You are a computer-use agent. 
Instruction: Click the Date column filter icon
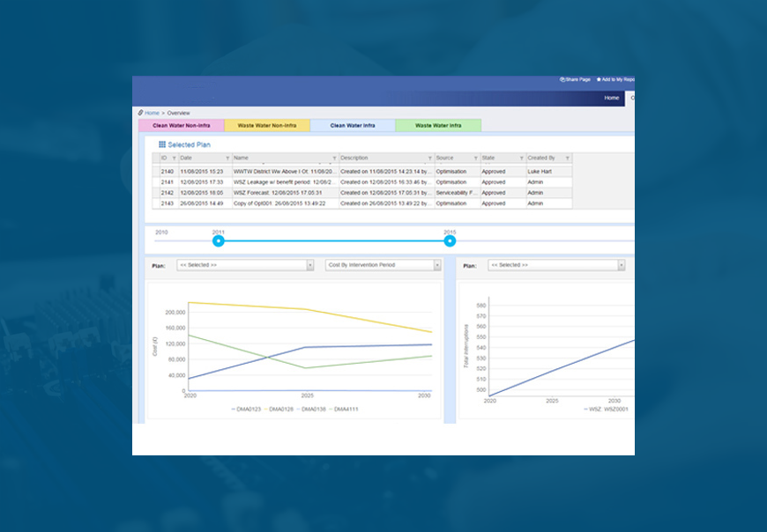[x=227, y=159]
